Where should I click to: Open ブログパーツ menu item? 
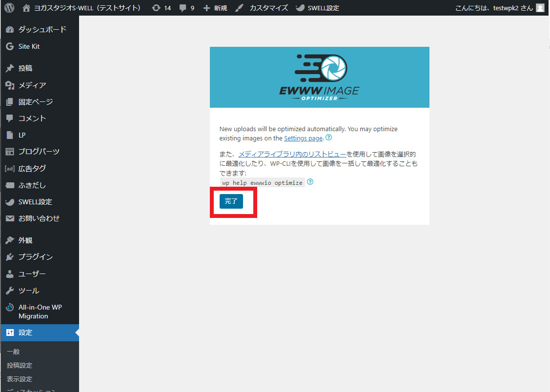(x=40, y=151)
